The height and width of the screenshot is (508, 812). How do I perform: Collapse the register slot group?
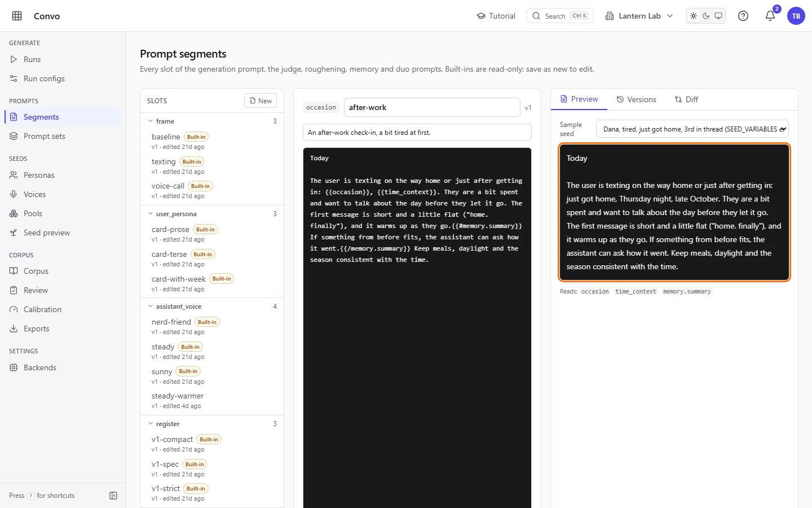(151, 424)
